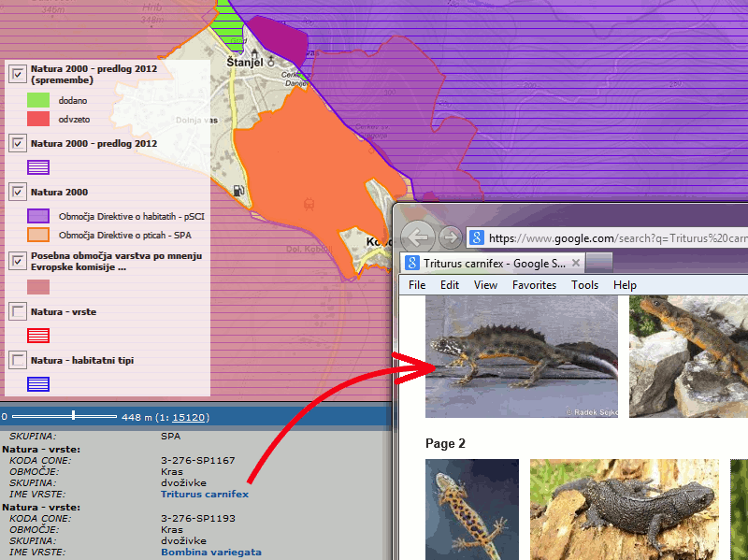The height and width of the screenshot is (560, 748).
Task: Click the Google favicon in address bar
Action: click(476, 237)
